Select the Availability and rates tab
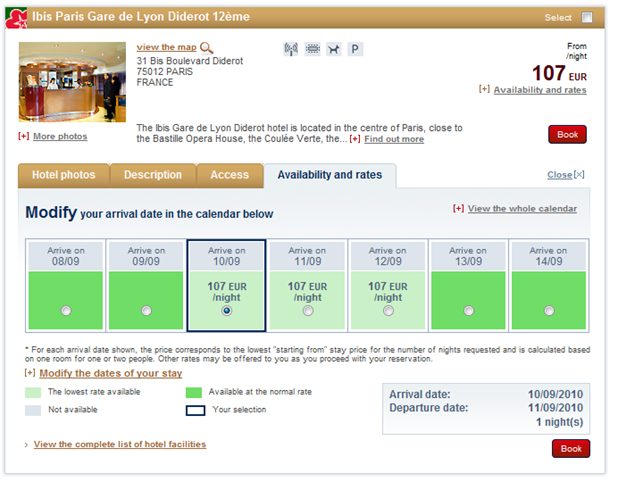The width and height of the screenshot is (618, 482). [330, 175]
